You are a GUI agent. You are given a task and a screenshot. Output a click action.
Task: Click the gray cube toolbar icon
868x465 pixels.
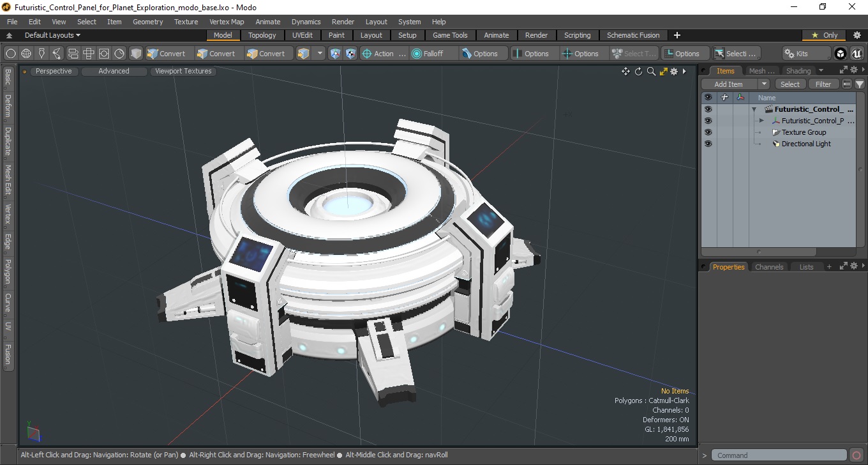click(135, 54)
